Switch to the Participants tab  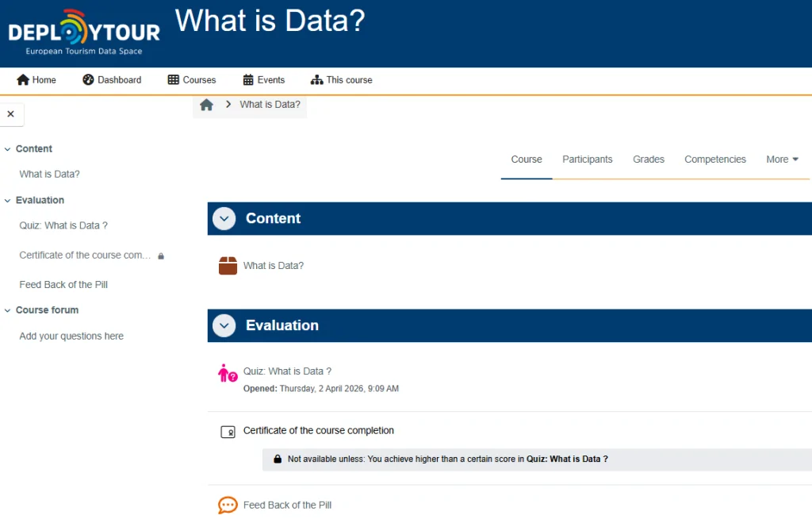click(x=587, y=160)
